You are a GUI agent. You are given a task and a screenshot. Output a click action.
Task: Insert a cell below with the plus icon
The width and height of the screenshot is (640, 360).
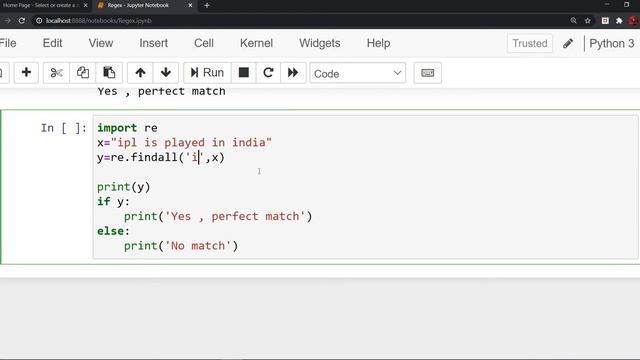click(x=27, y=73)
